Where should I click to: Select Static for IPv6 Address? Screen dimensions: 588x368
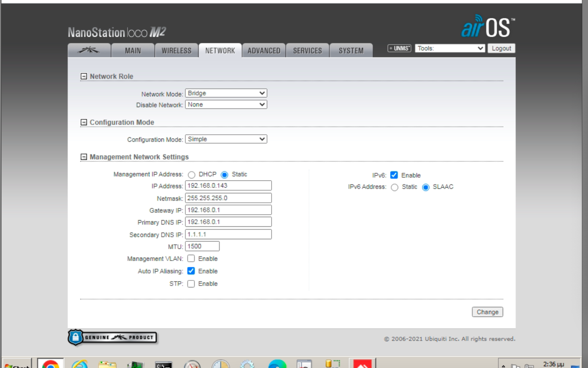[395, 187]
